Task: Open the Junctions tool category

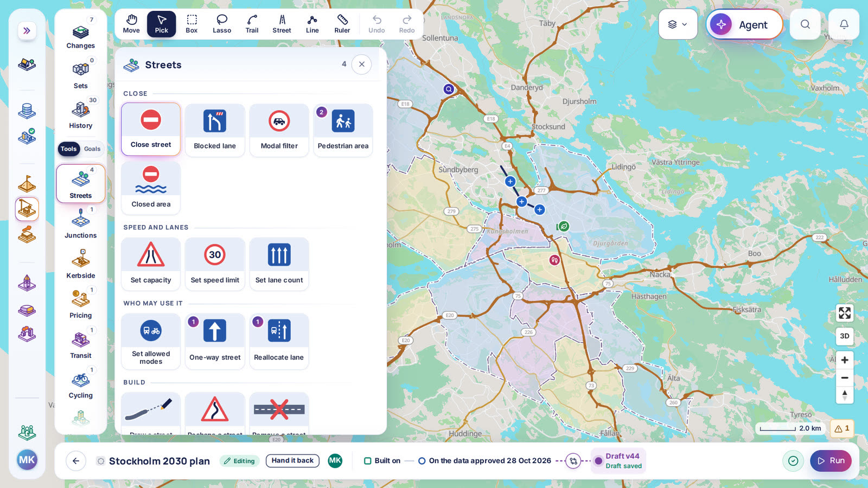Action: point(81,223)
